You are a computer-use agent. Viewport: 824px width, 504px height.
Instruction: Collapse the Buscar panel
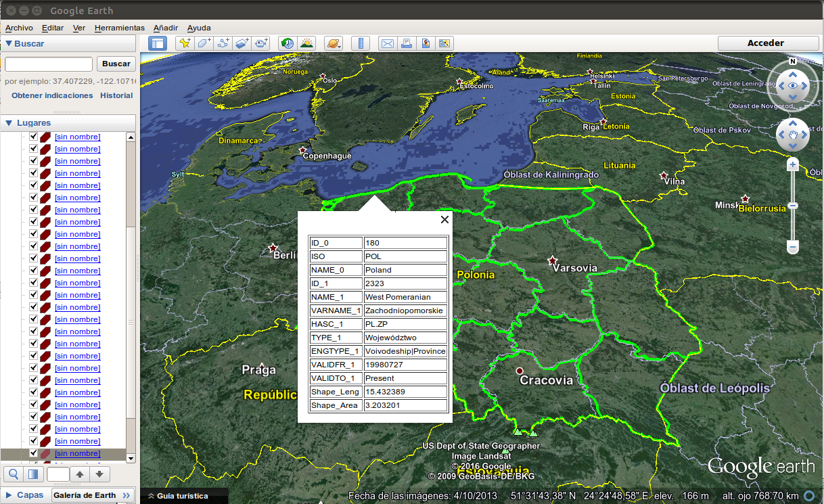tap(9, 44)
